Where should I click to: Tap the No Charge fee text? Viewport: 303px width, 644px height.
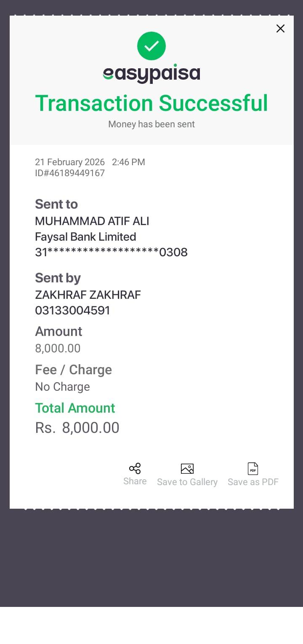[62, 387]
